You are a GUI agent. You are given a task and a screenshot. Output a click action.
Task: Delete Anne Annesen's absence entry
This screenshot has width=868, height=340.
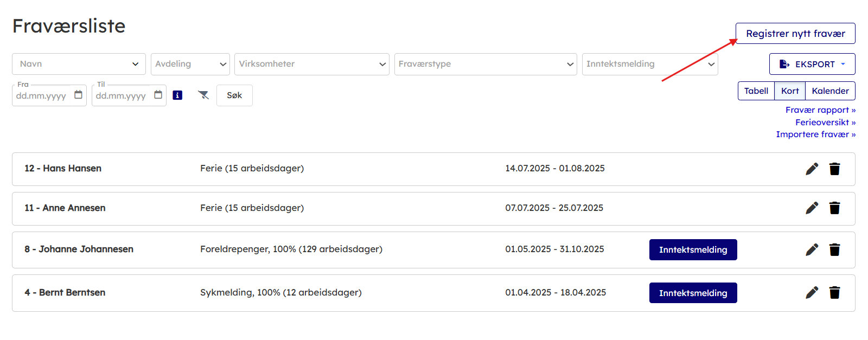tap(834, 208)
